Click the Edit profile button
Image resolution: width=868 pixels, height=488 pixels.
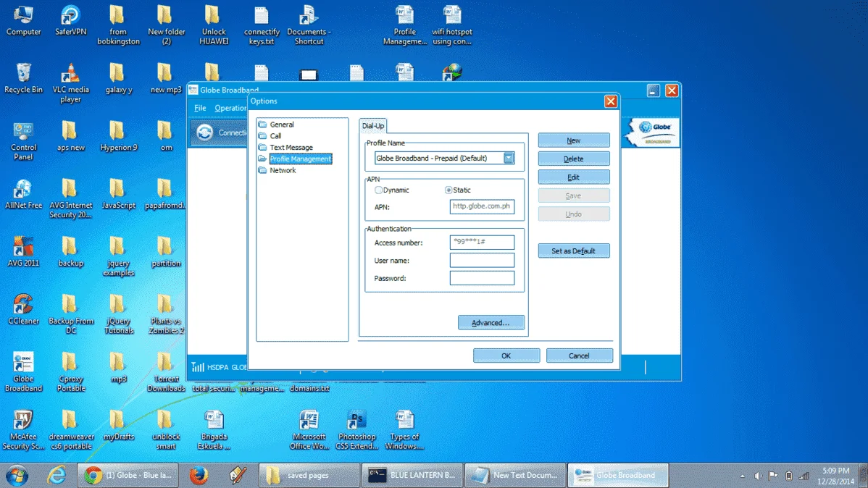pos(574,177)
